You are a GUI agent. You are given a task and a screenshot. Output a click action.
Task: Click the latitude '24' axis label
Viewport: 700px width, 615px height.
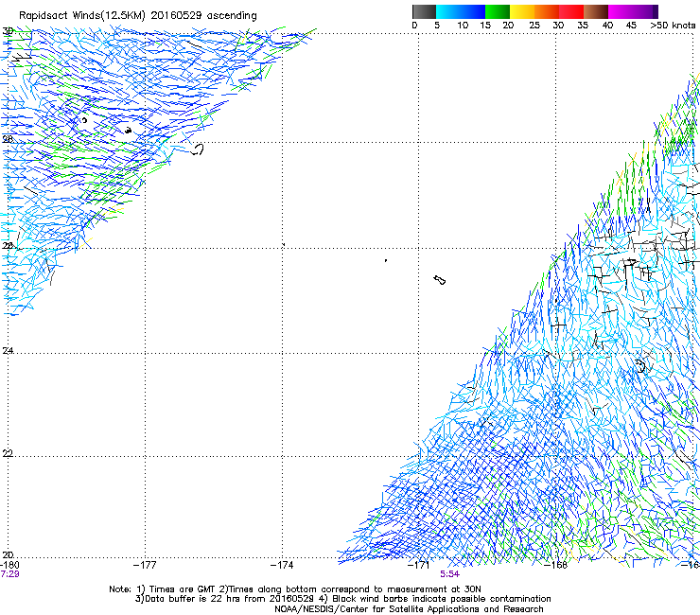(8, 351)
